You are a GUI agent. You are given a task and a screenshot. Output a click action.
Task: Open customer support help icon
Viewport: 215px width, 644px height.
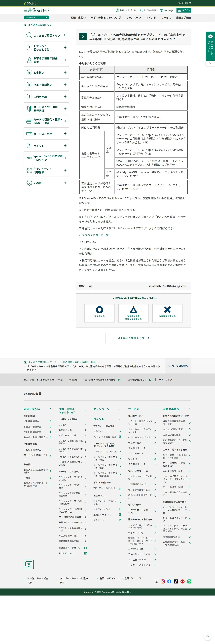pos(117,10)
